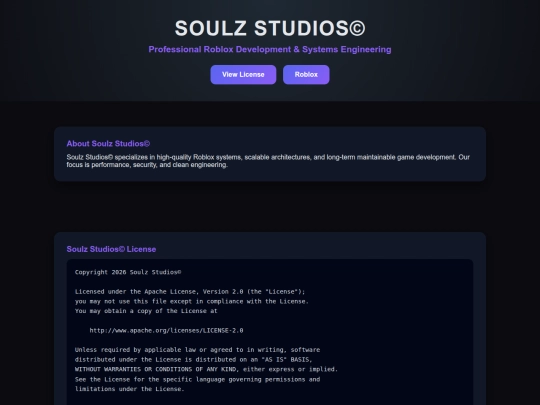Click the WITHOUT WARRANTIES OR CONDITIONS line
The image size is (540, 405).
[x=206, y=369]
